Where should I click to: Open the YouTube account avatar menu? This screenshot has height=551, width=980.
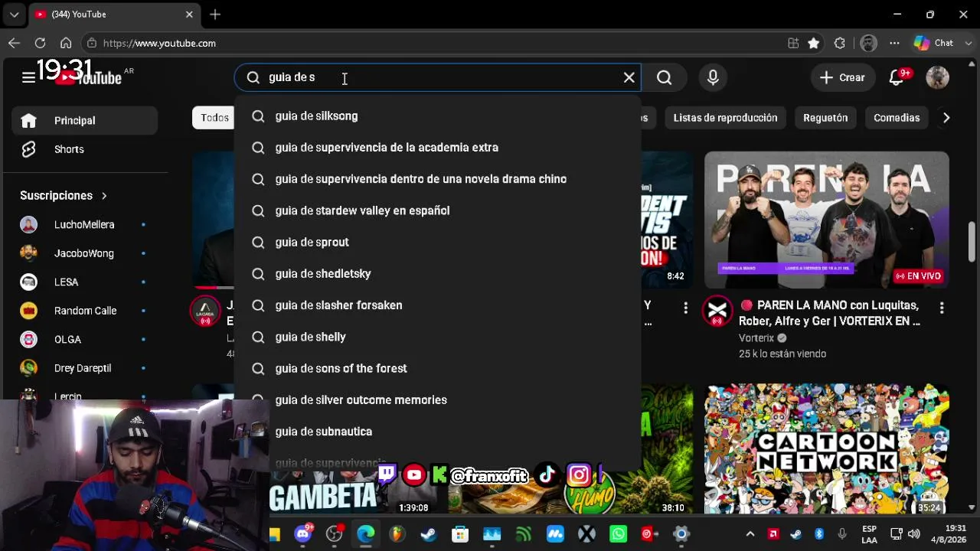[937, 77]
